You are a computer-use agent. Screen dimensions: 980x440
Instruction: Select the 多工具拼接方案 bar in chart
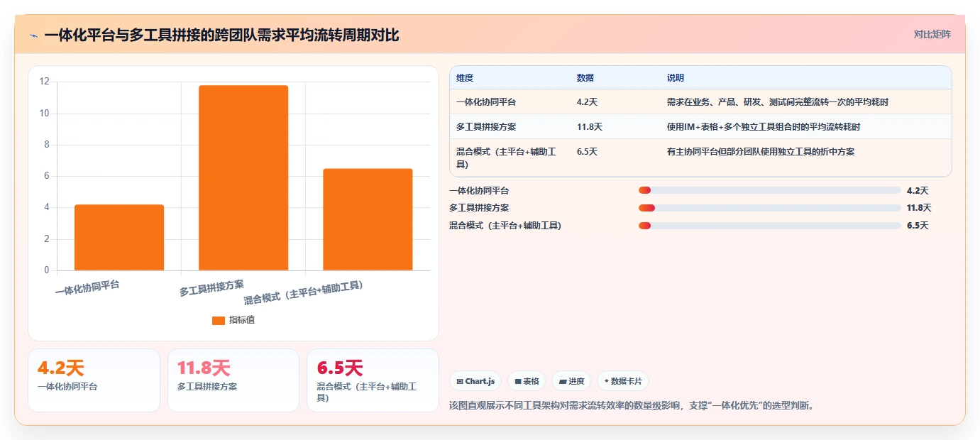pyautogui.click(x=243, y=177)
